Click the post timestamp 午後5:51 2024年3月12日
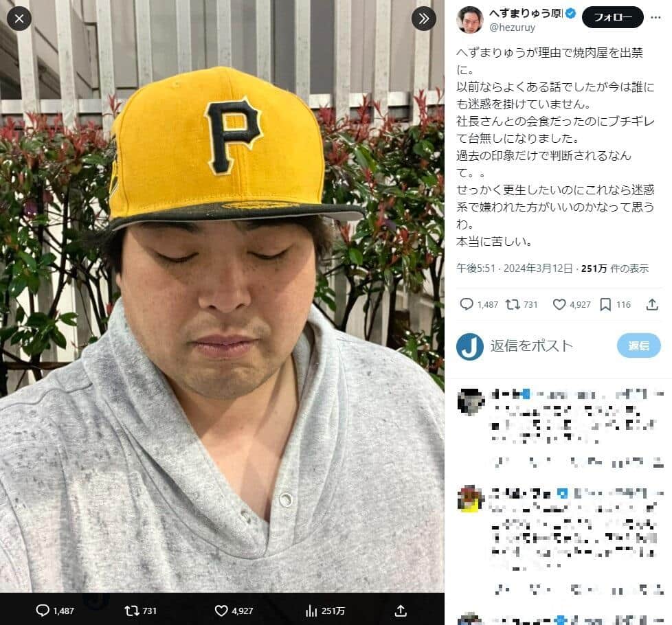Viewport: 672px width, 625px height. pyautogui.click(x=514, y=269)
